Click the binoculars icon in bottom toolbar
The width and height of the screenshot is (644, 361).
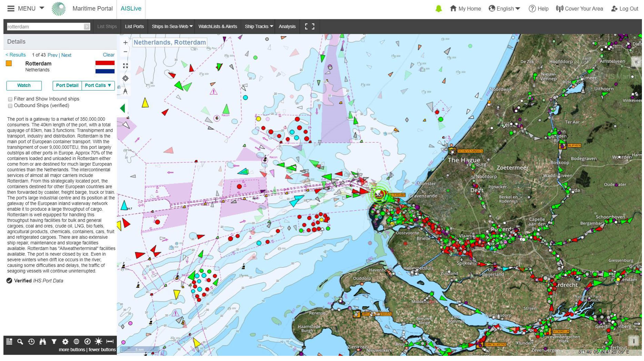coord(42,341)
